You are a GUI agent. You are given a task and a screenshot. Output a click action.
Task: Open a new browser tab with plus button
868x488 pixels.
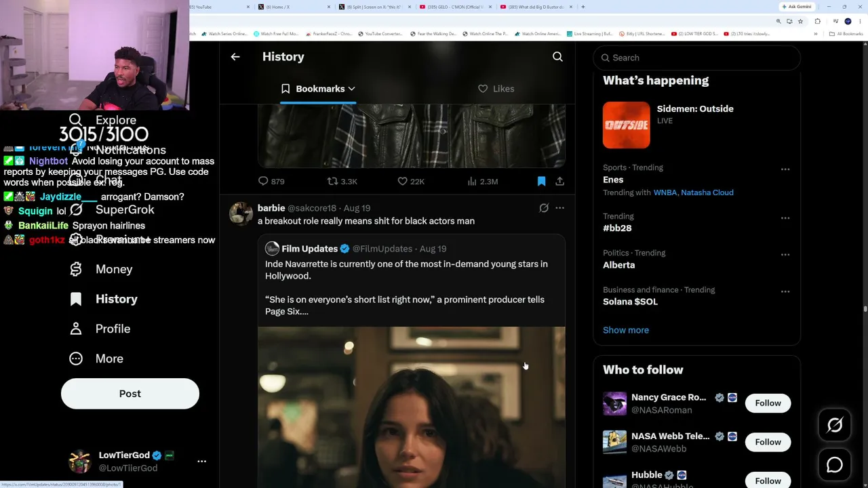[x=583, y=7]
